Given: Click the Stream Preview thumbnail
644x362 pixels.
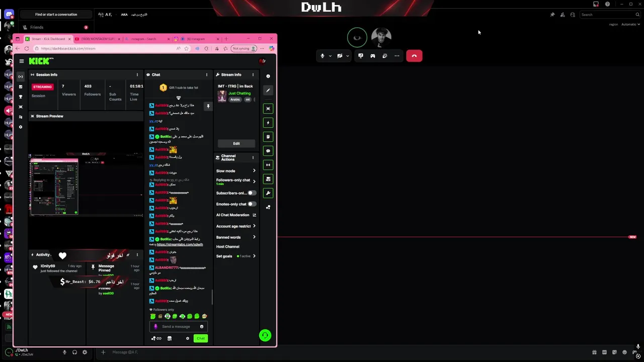Looking at the screenshot, I should coord(86,184).
